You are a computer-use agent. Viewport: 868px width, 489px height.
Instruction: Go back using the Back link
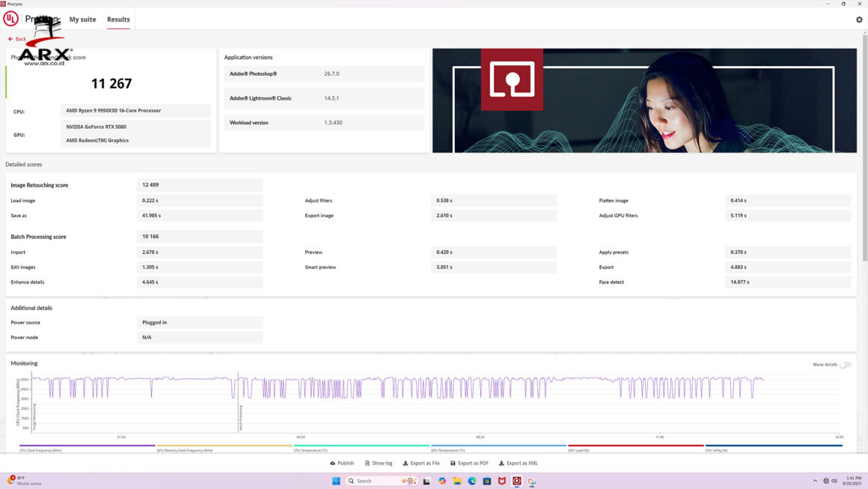[17, 39]
